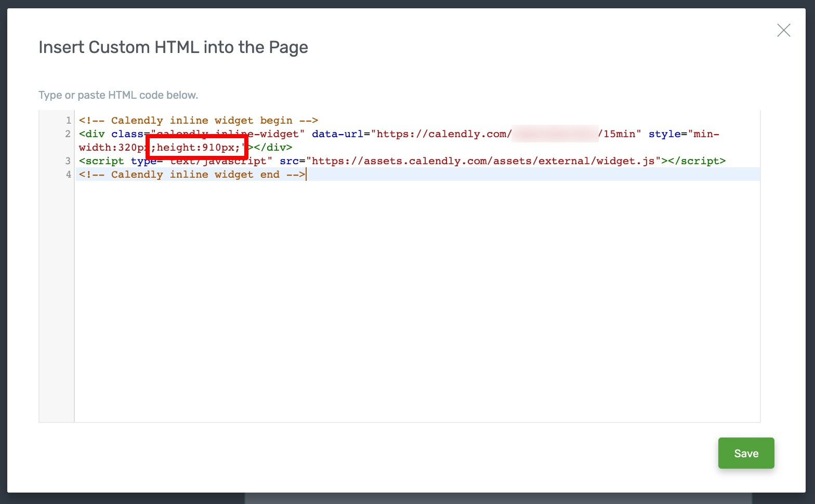Click the closing </script> tag

point(696,161)
